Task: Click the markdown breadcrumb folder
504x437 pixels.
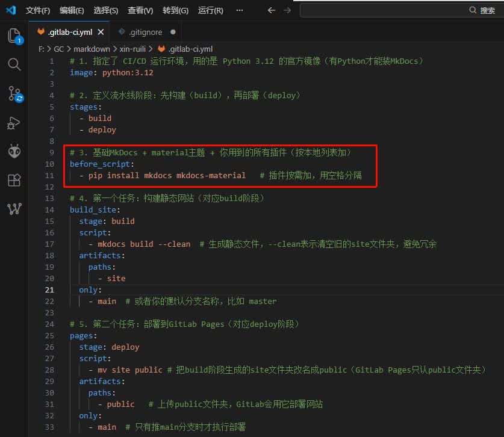Action: coord(92,49)
